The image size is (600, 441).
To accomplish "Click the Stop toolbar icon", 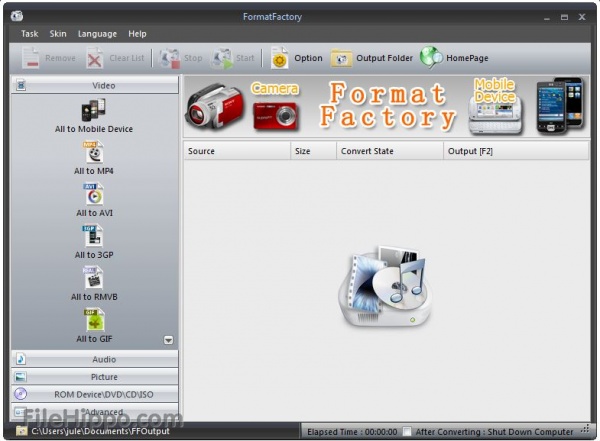I will pyautogui.click(x=169, y=58).
